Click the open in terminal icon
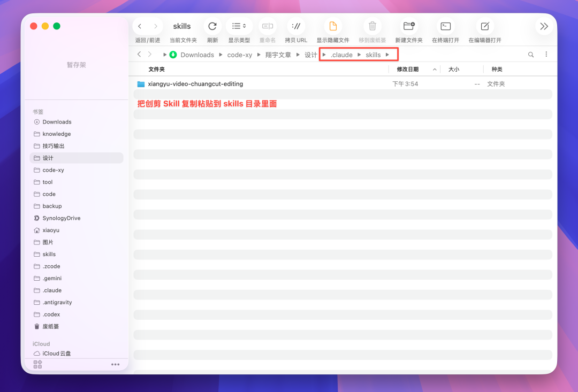 (x=446, y=26)
